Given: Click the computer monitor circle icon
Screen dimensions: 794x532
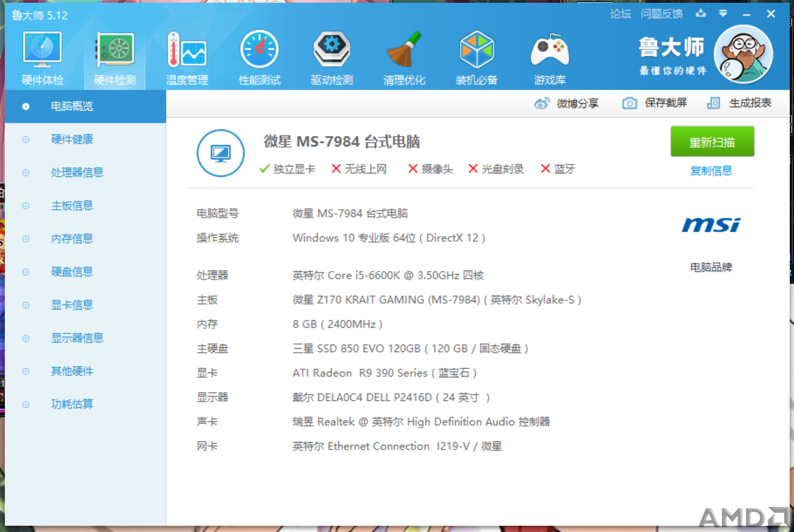Looking at the screenshot, I should (x=220, y=153).
